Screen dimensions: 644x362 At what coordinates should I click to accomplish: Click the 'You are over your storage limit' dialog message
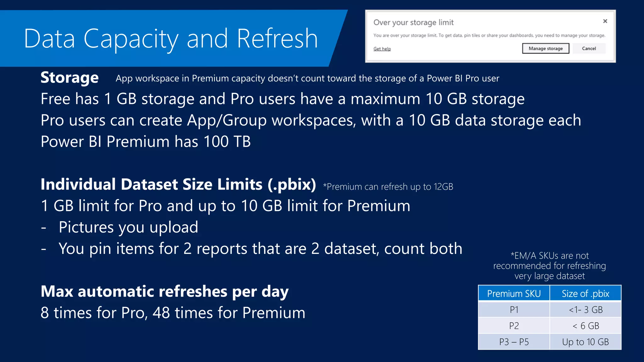click(x=489, y=36)
